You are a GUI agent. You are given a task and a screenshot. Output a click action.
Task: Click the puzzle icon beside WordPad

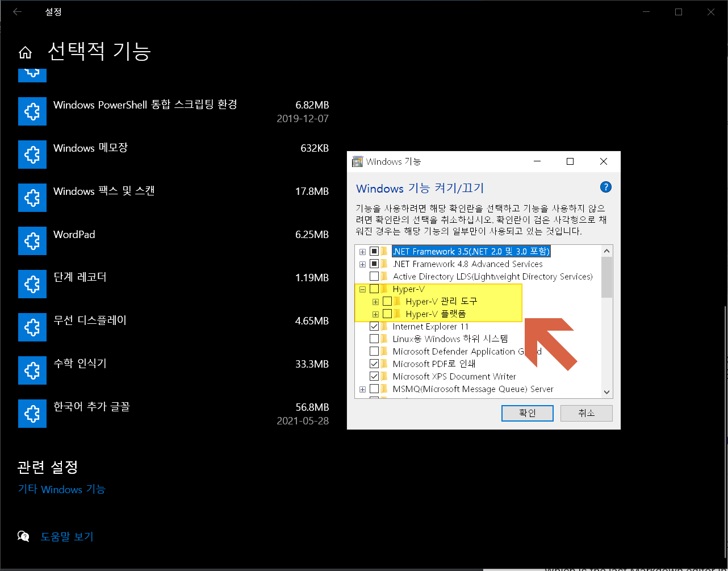click(32, 241)
